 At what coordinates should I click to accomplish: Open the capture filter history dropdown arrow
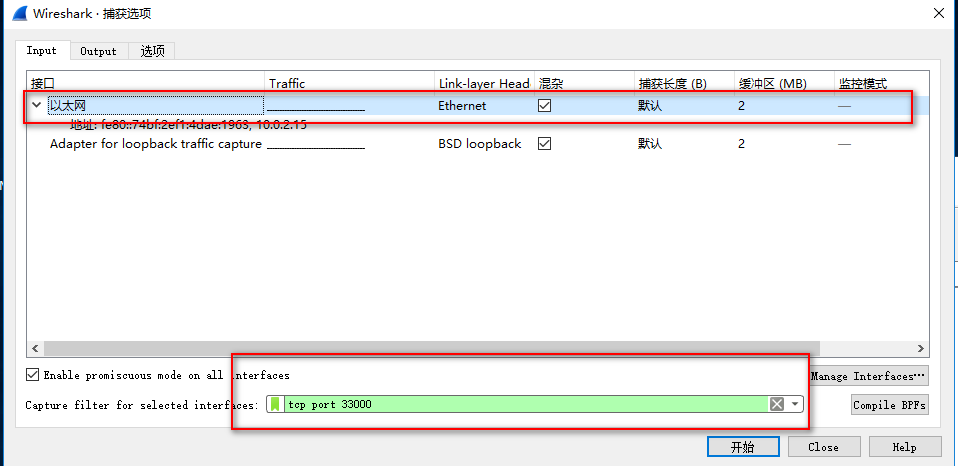point(794,404)
